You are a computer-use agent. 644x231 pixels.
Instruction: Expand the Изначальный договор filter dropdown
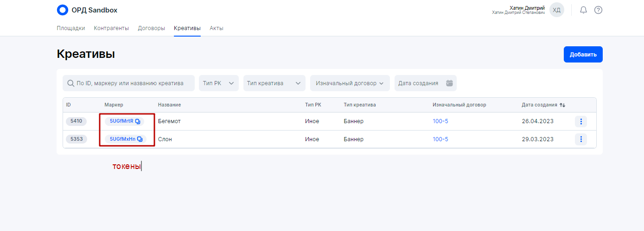pyautogui.click(x=350, y=83)
